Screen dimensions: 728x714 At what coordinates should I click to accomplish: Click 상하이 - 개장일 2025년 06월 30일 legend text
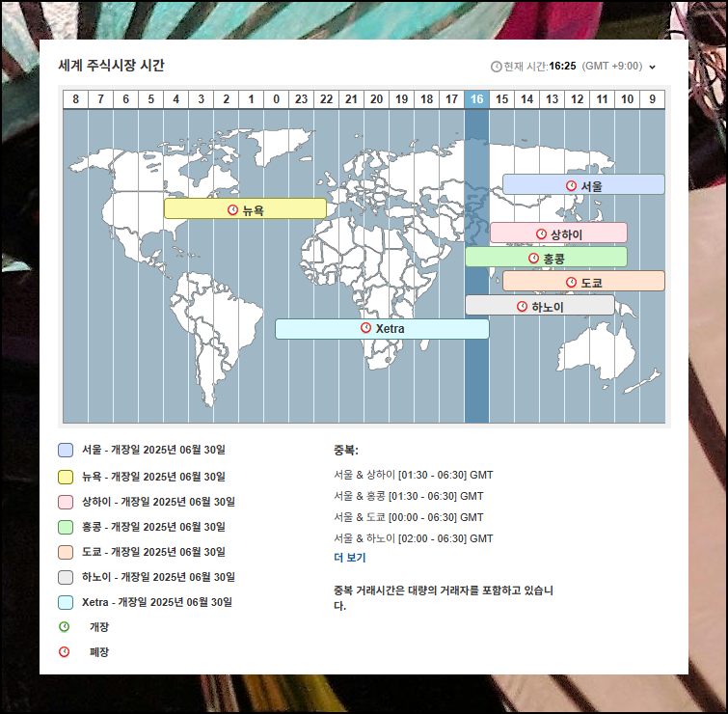159,502
